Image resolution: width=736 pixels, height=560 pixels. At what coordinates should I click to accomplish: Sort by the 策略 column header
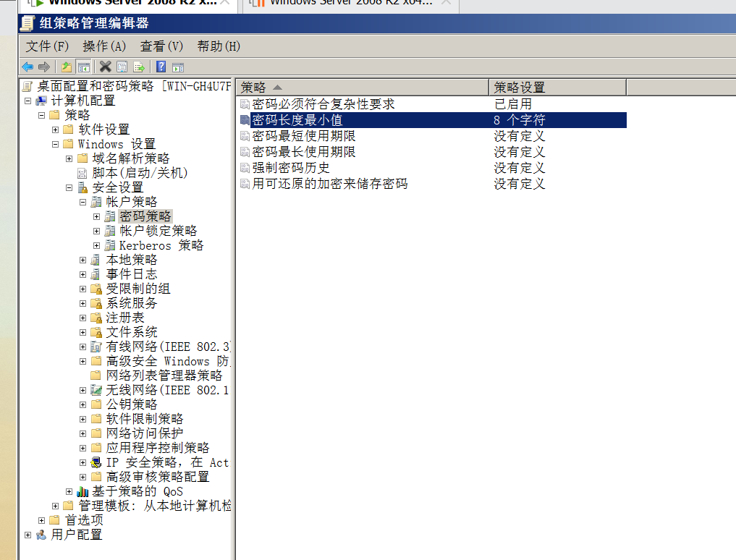(363, 88)
